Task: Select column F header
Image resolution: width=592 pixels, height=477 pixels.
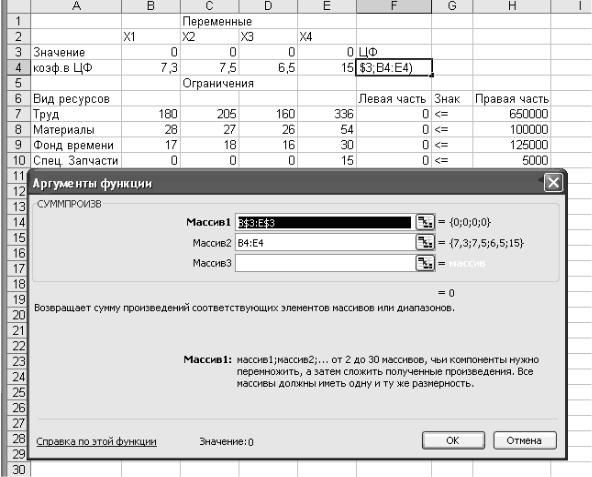Action: click(394, 6)
